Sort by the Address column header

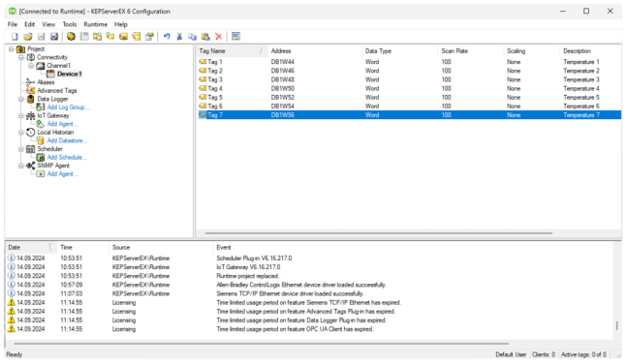coord(314,50)
